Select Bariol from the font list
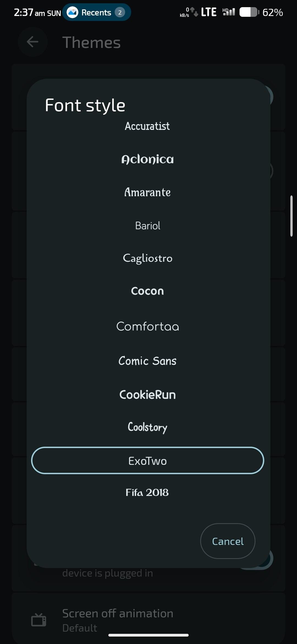The image size is (297, 644). tap(147, 226)
